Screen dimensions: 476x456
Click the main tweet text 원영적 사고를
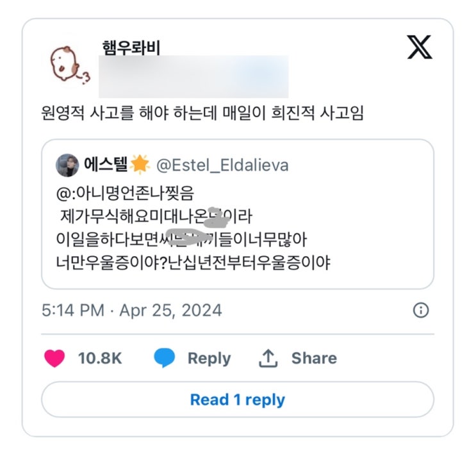coord(201,113)
